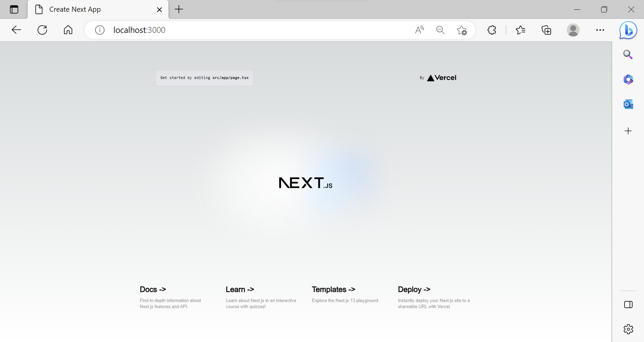Image resolution: width=644 pixels, height=342 pixels.
Task: Click the Next.js logo
Action: [x=305, y=183]
